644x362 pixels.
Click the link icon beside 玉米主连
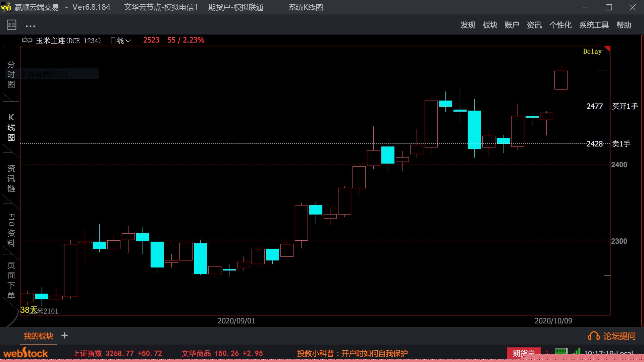pyautogui.click(x=27, y=41)
